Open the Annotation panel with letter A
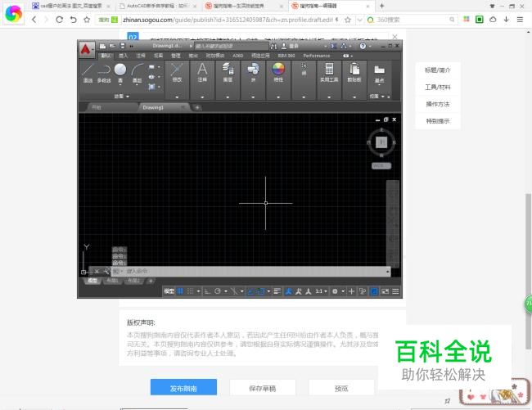 pyautogui.click(x=202, y=73)
